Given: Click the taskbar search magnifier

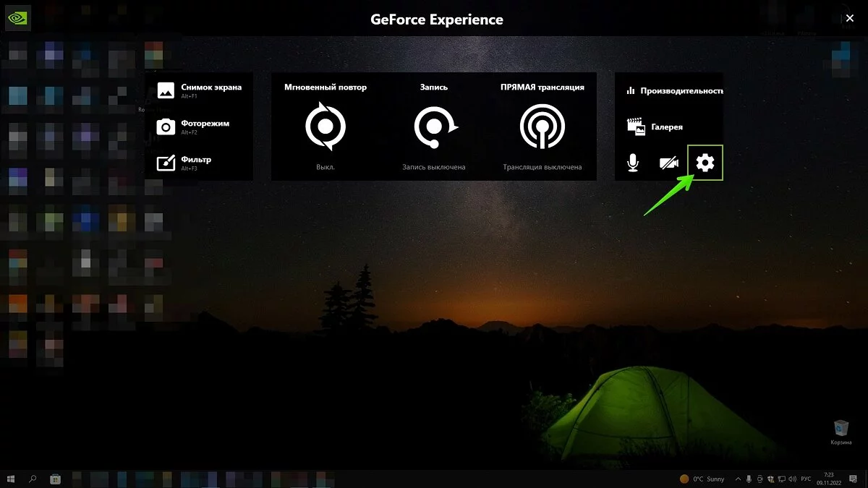Looking at the screenshot, I should point(33,479).
